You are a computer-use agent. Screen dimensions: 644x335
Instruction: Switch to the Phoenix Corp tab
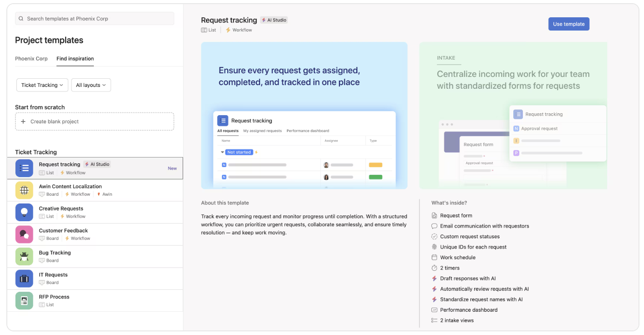tap(31, 59)
